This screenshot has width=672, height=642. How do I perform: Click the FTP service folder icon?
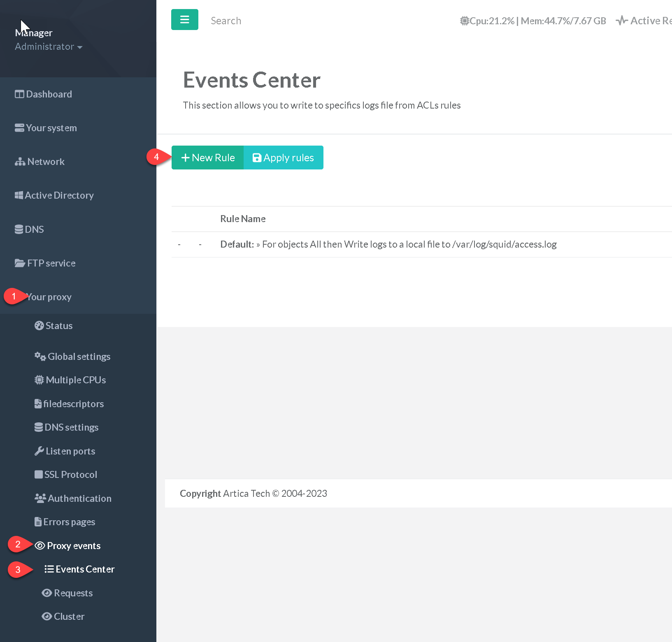click(x=20, y=263)
